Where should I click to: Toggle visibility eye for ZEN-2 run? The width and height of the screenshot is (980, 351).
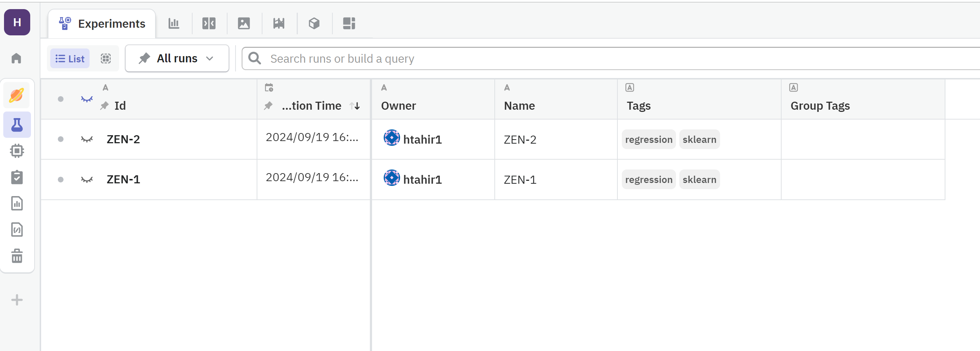[87, 139]
